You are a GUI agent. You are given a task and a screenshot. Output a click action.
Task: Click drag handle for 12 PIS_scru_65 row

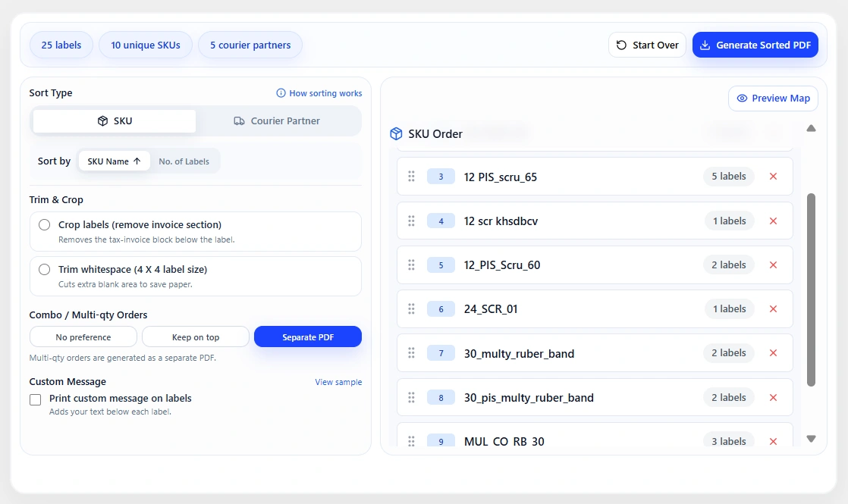coord(412,177)
